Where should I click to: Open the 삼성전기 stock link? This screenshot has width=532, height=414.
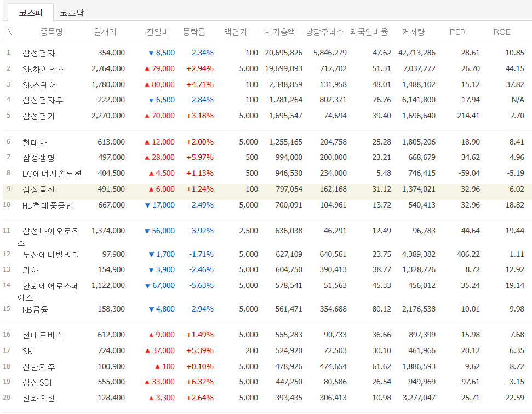coord(39,116)
